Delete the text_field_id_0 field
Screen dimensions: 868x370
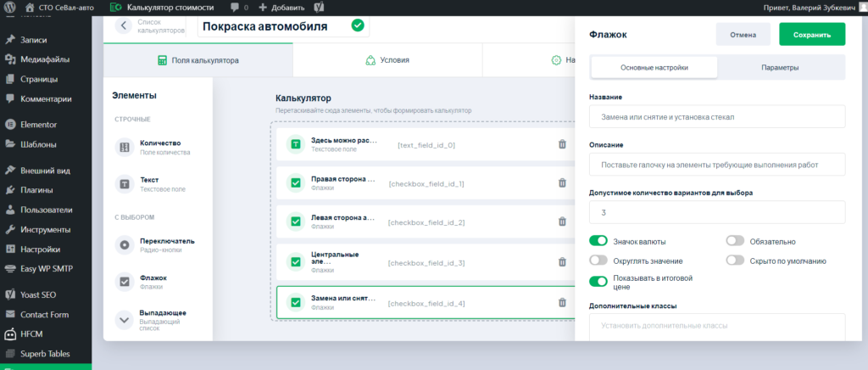coord(562,144)
